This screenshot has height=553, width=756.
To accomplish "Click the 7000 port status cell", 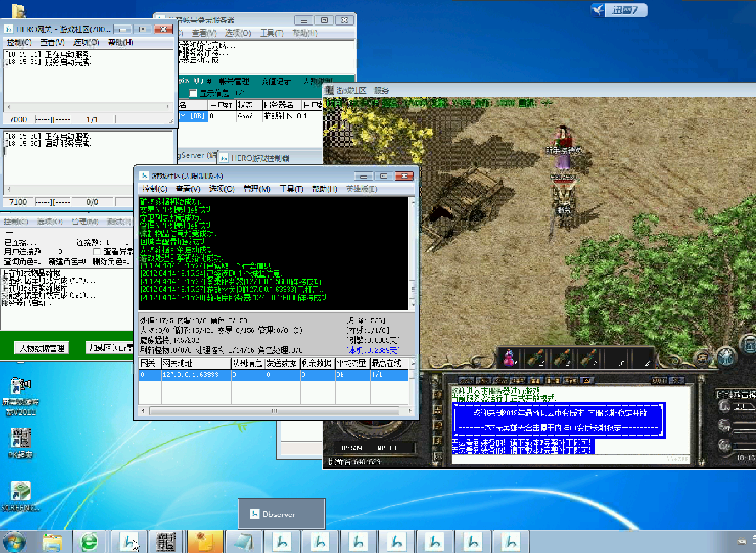I will 18,119.
